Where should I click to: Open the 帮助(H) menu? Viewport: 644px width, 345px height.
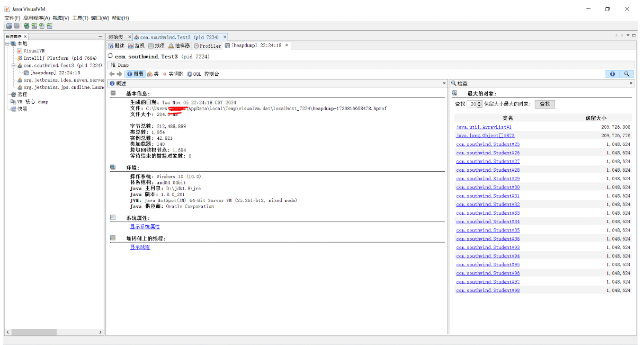[x=120, y=18]
